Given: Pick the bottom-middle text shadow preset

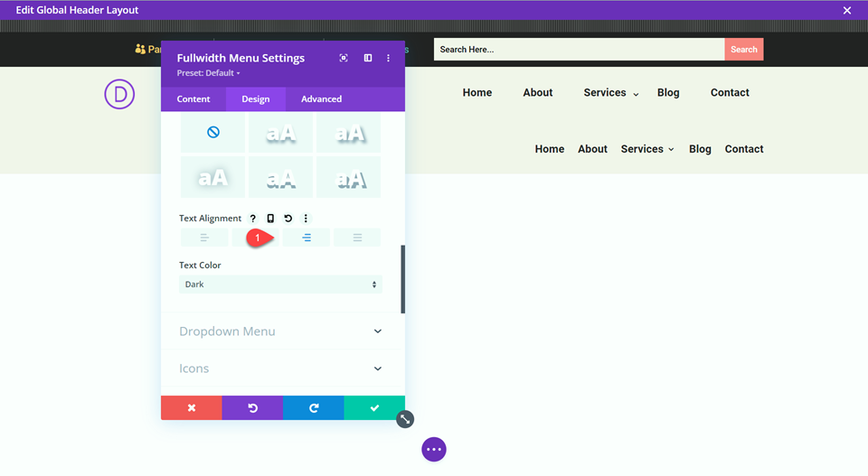Looking at the screenshot, I should (280, 177).
